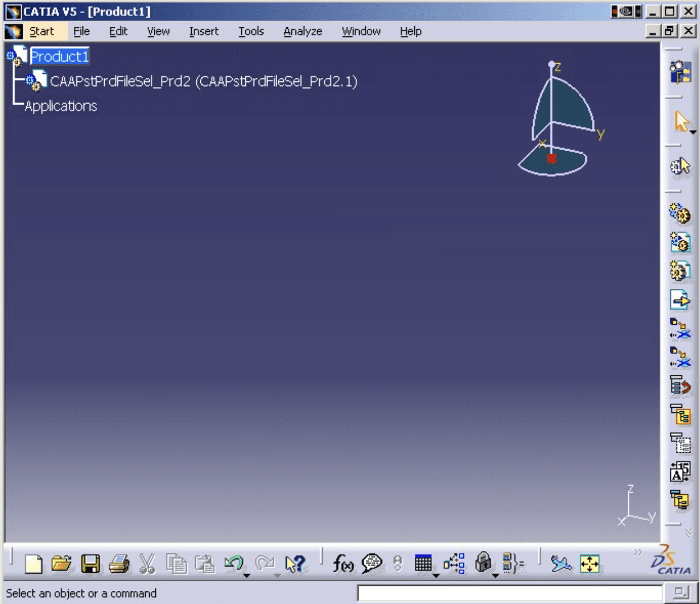Open the Select tool dropdown arrow

693,133
